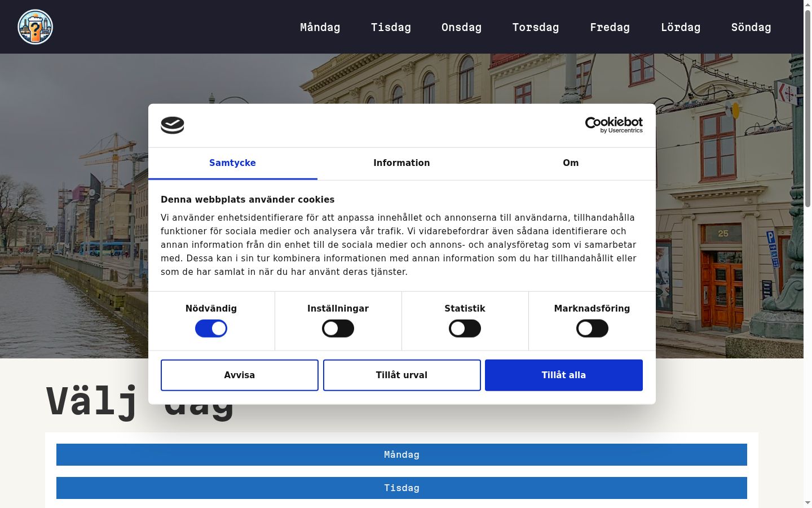Open the Cookiebot by Usercentrics logo link
The image size is (812, 508).
coord(614,125)
